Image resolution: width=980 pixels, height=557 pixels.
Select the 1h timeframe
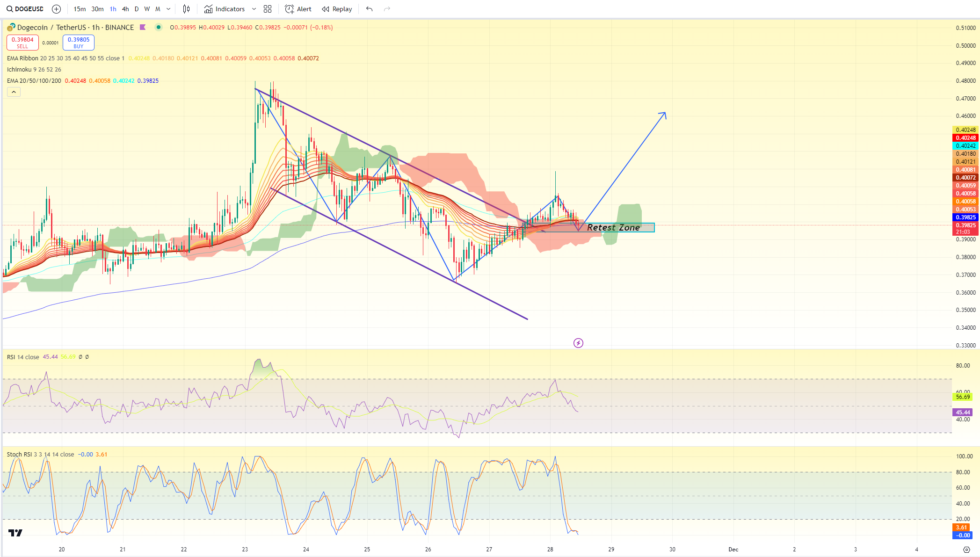click(x=113, y=9)
